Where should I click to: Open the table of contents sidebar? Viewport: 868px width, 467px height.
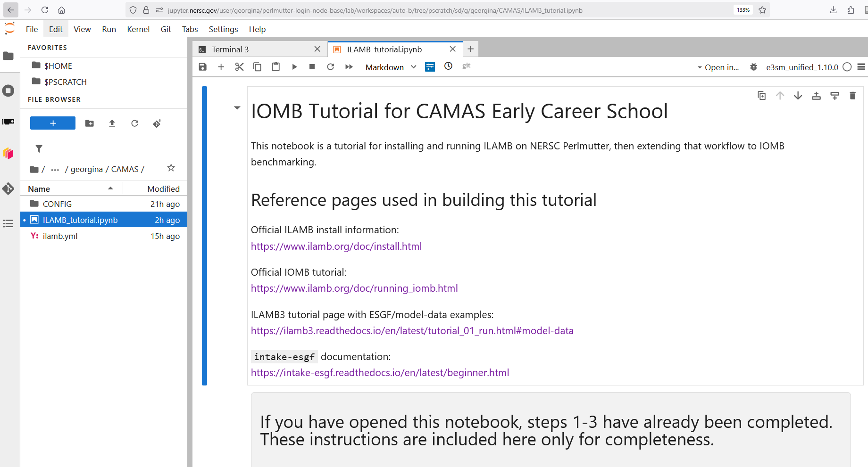(x=8, y=223)
